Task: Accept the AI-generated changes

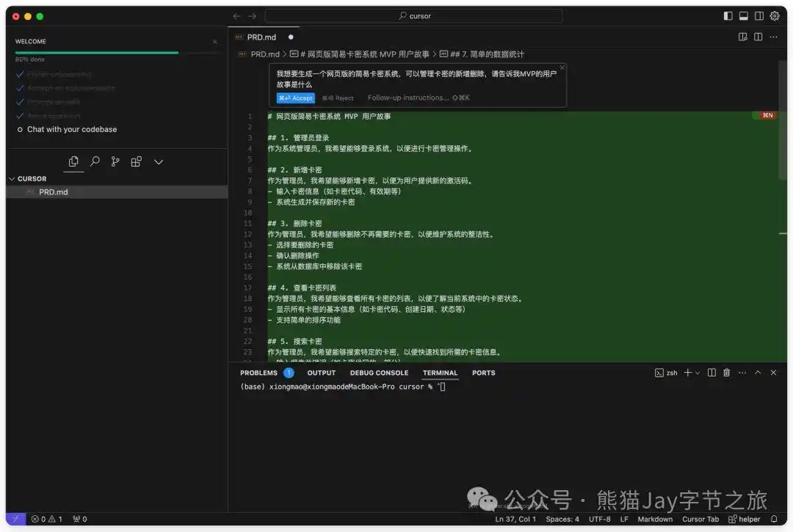Action: coord(295,98)
